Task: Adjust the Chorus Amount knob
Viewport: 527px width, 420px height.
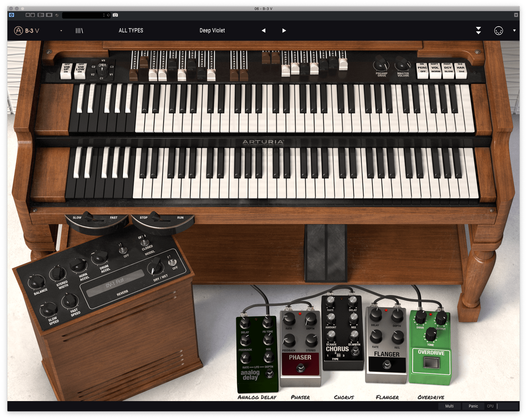Action: 331,318
